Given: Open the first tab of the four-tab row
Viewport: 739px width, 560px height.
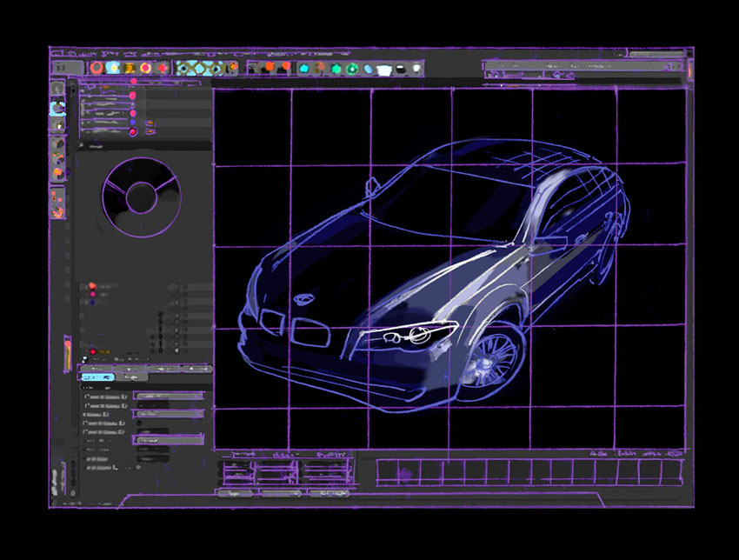Looking at the screenshot, I should (x=96, y=369).
